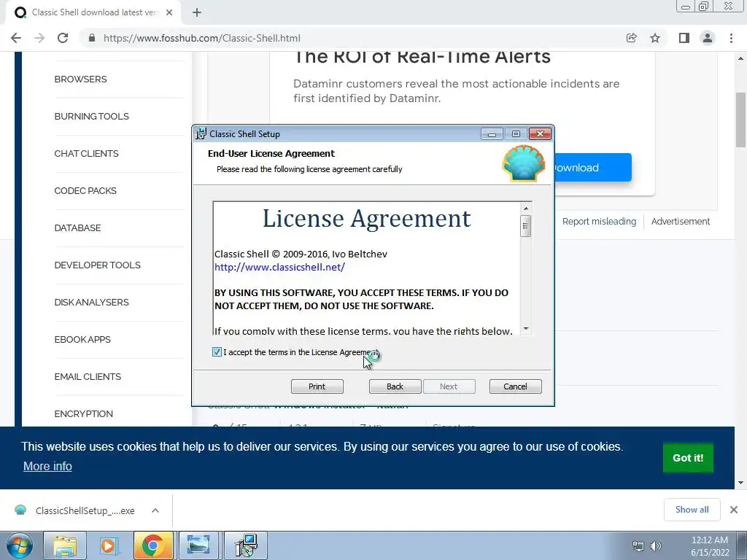Click Print button in setup dialog

pos(317,386)
